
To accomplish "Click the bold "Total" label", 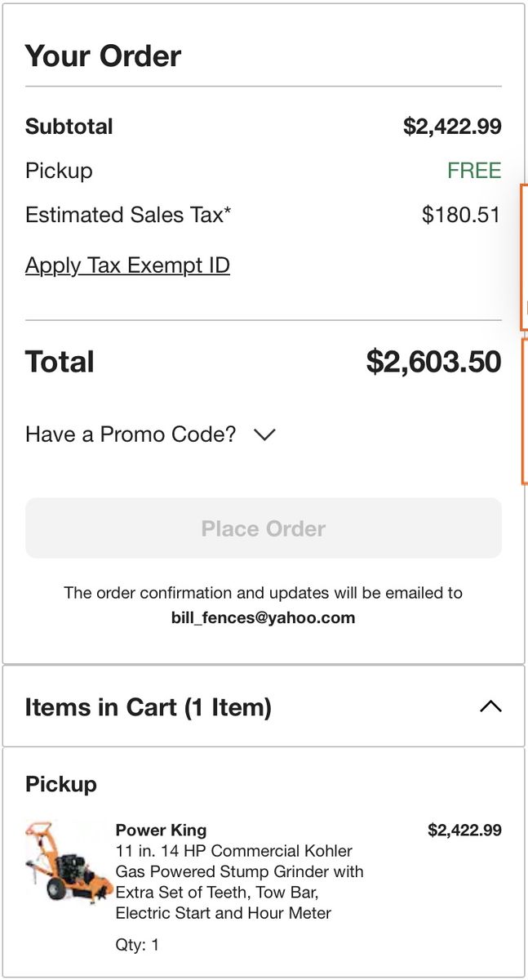I will [60, 362].
